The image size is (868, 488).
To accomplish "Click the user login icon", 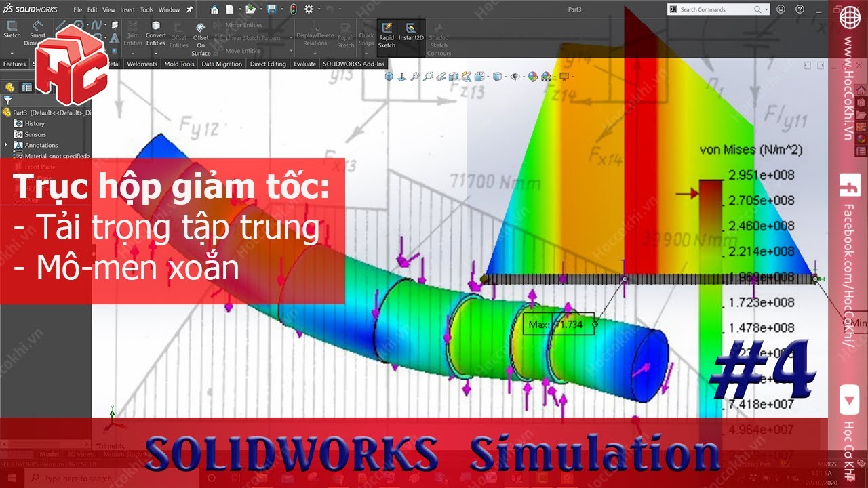I will point(781,9).
